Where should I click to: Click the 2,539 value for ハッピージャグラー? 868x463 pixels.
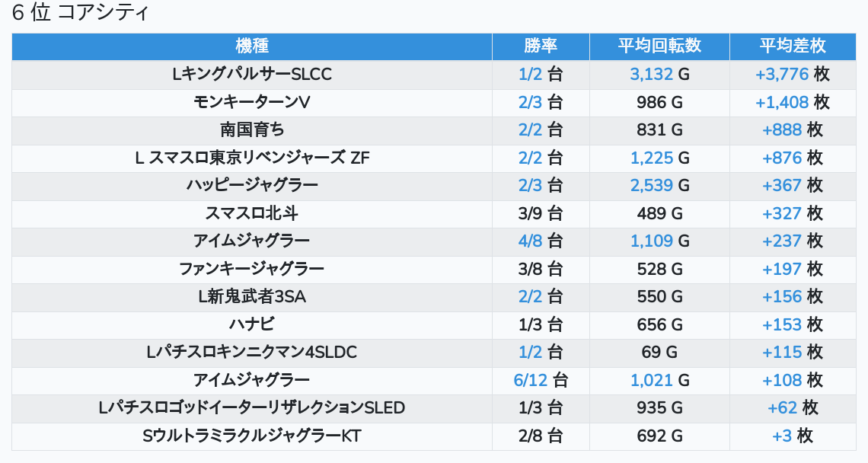tap(651, 185)
